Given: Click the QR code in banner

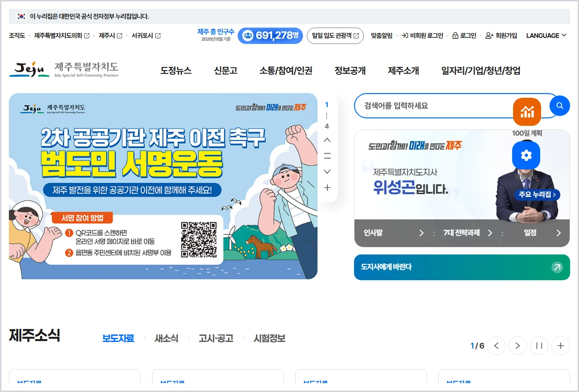Looking at the screenshot, I should tap(199, 240).
